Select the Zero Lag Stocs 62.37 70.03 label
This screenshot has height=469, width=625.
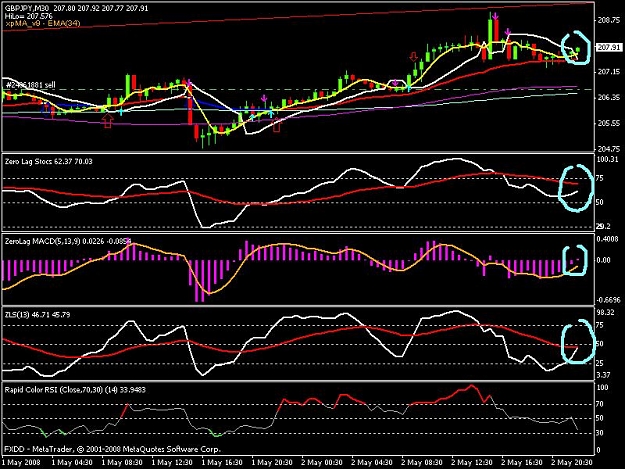[49, 161]
